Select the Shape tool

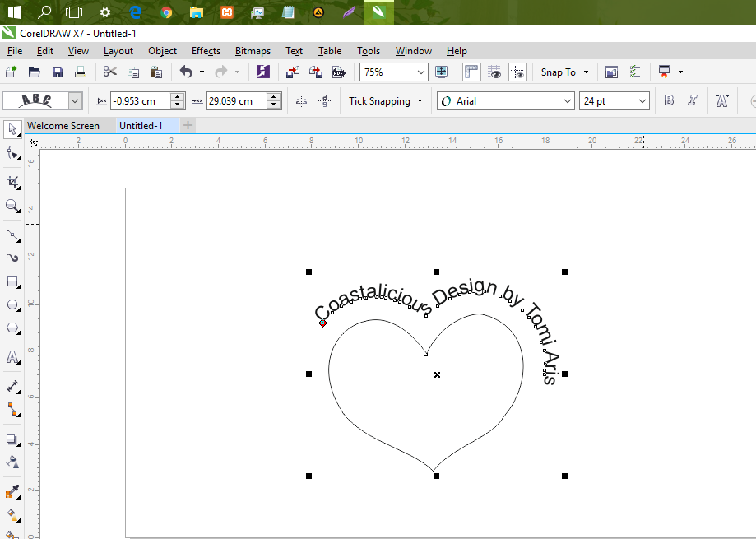(x=12, y=152)
